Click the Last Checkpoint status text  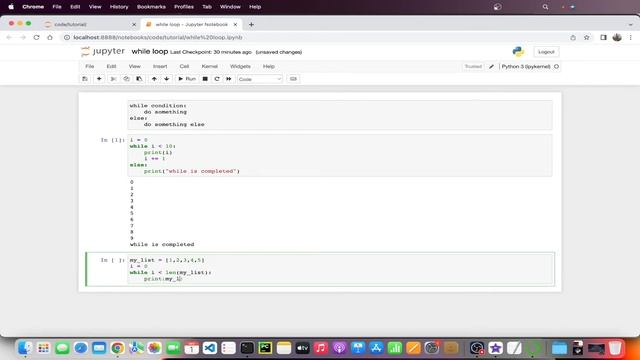click(x=211, y=52)
